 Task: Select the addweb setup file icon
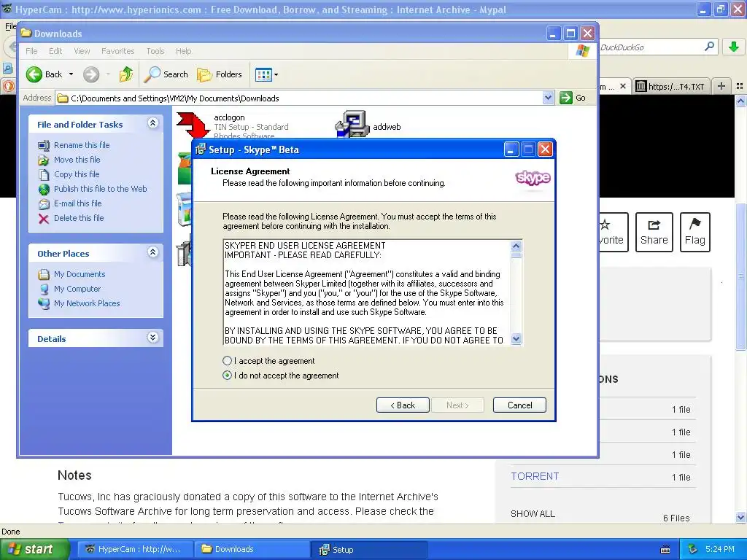tap(352, 124)
